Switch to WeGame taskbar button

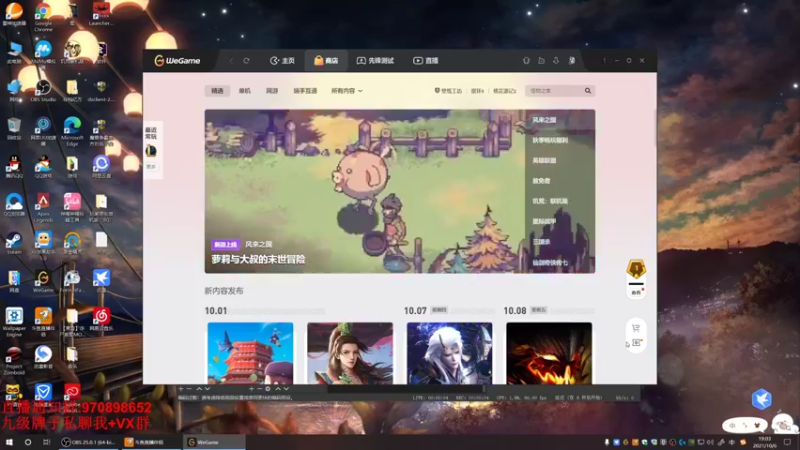(x=213, y=442)
